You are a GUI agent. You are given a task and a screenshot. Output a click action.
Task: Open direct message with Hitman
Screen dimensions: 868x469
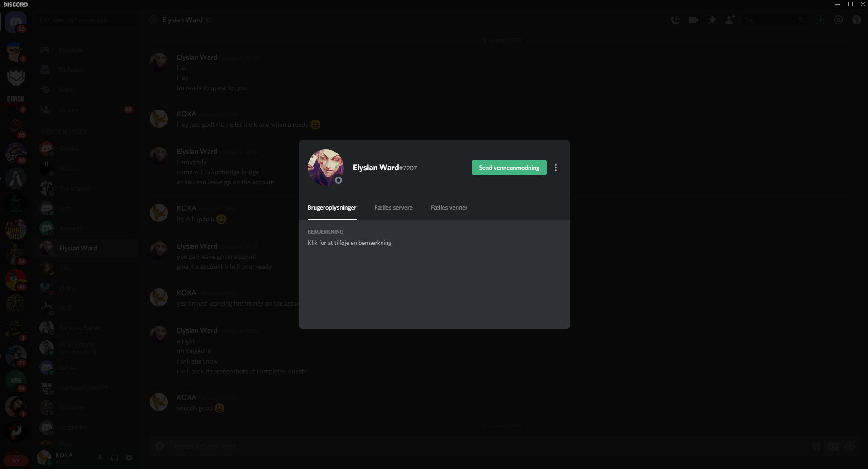click(86, 168)
